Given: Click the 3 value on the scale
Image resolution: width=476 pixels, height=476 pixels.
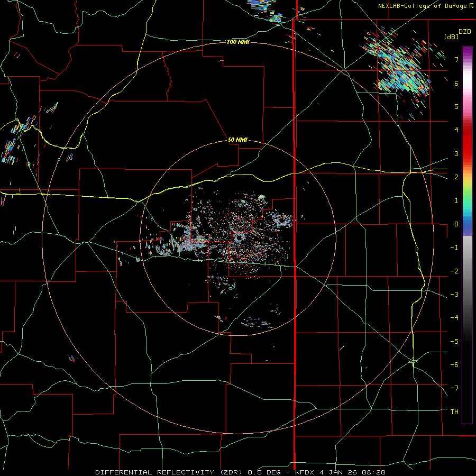Looking at the screenshot, I should coord(456,153).
